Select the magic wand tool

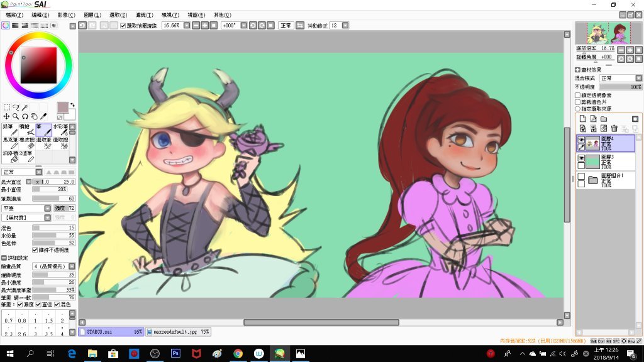pyautogui.click(x=25, y=107)
